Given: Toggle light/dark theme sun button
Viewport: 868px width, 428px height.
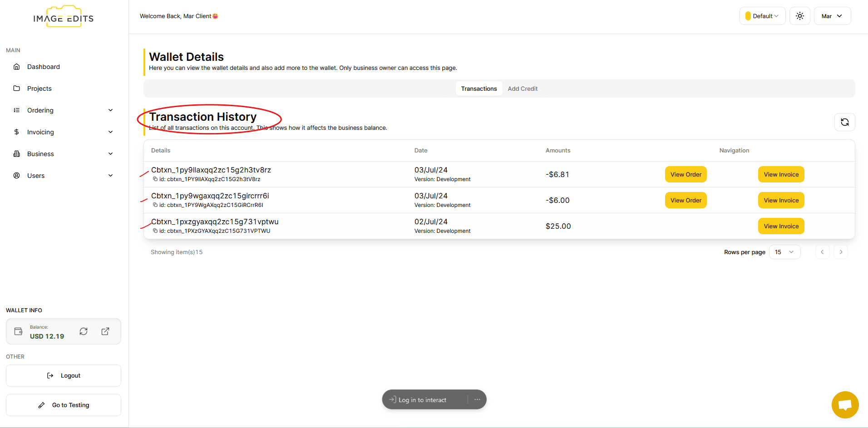Looking at the screenshot, I should (x=800, y=16).
